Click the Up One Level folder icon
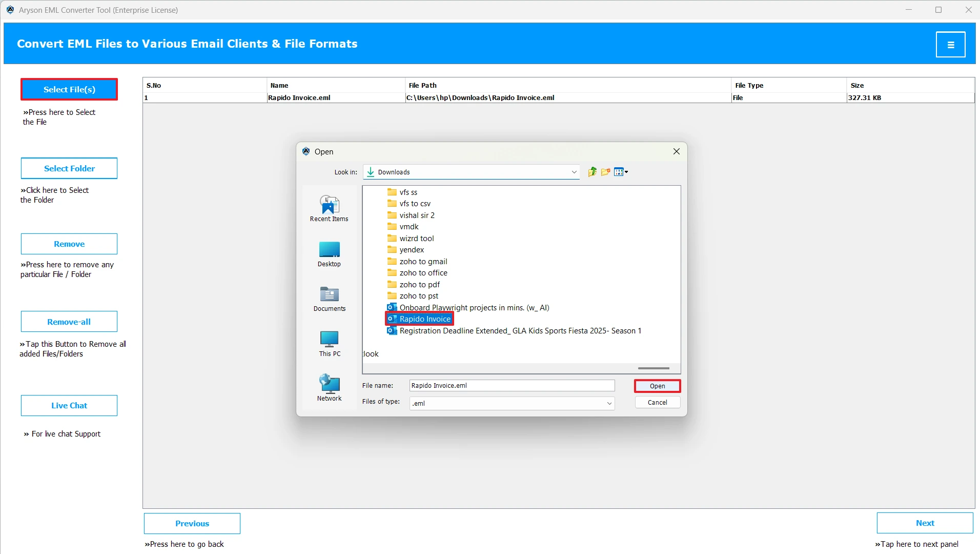Image resolution: width=980 pixels, height=554 pixels. point(592,172)
